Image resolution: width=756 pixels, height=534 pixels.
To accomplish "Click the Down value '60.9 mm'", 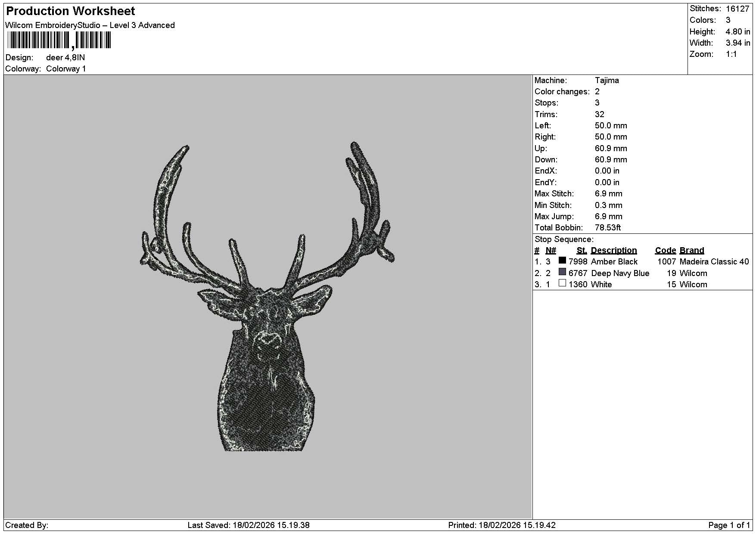I will click(x=611, y=160).
